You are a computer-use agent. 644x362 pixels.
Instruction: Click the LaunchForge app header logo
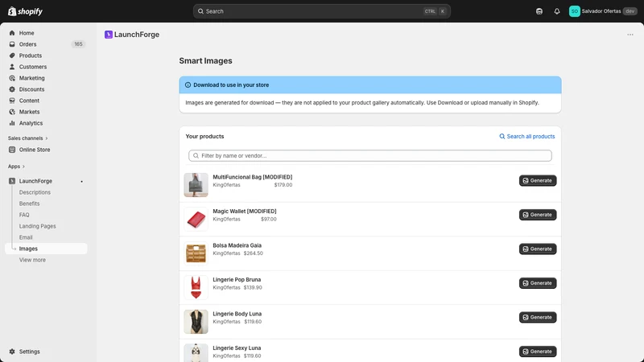point(109,35)
